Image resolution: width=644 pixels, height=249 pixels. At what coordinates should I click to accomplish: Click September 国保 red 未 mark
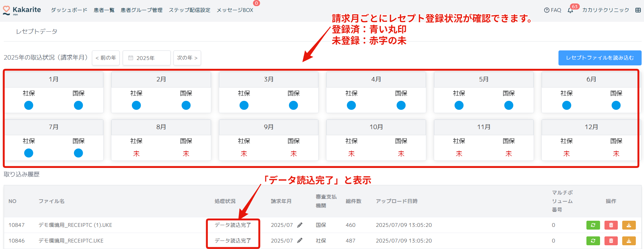tap(293, 154)
